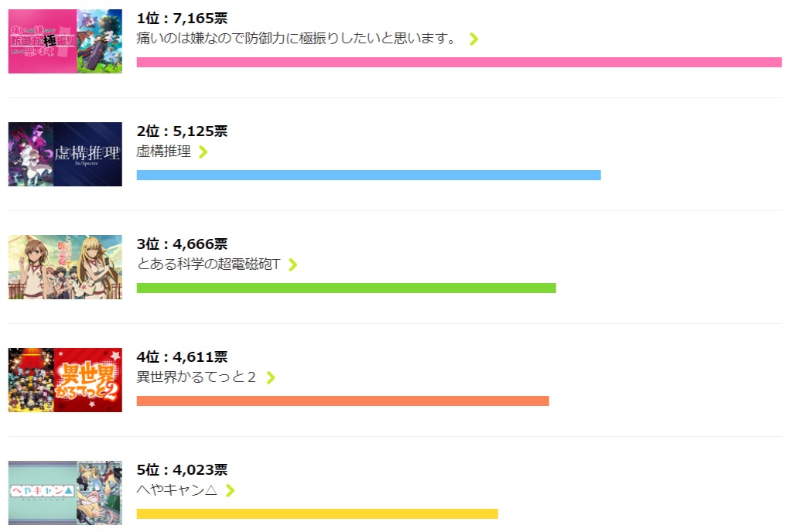The image size is (793, 532).
Task: Click the blue vote bar for 虚構推理
Action: (x=368, y=176)
